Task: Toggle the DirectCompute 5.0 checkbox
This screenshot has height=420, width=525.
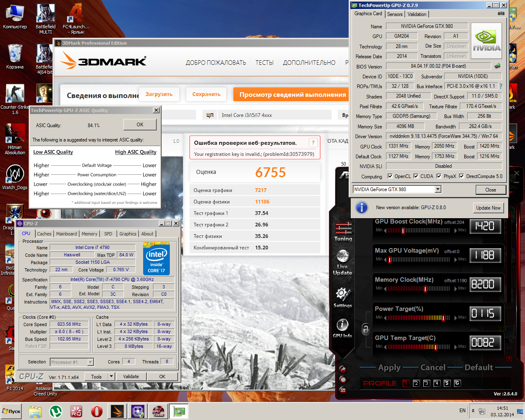Action: click(x=461, y=176)
